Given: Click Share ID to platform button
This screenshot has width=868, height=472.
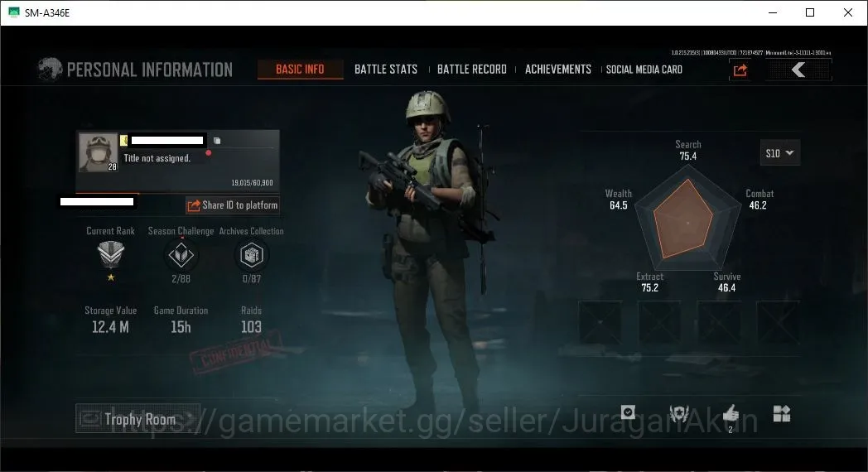Looking at the screenshot, I should (x=233, y=205).
